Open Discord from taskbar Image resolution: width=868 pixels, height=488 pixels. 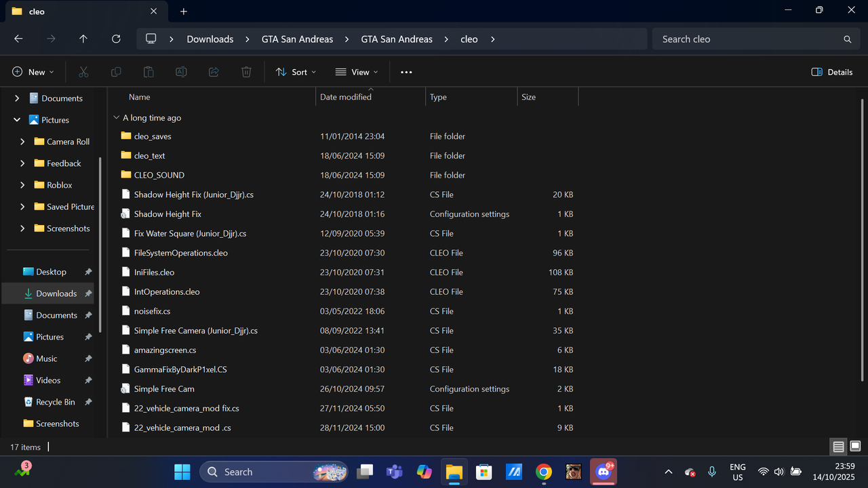pos(603,472)
